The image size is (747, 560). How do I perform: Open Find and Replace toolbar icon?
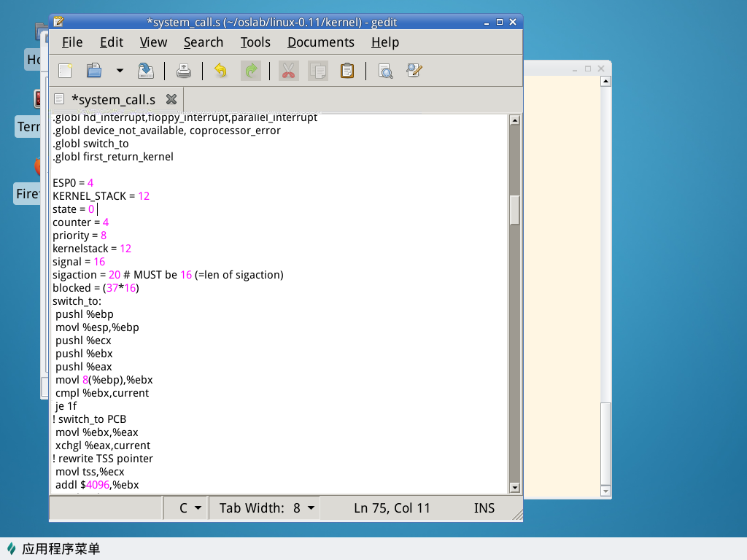[414, 71]
